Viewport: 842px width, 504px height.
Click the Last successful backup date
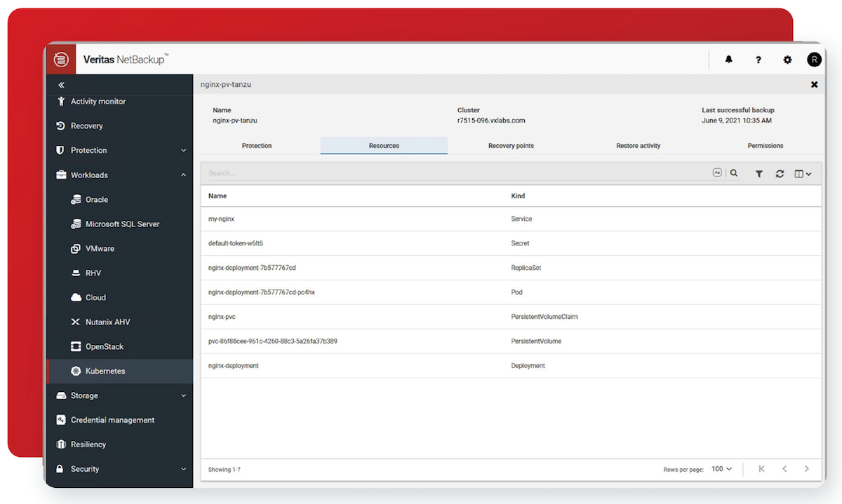[x=737, y=121]
